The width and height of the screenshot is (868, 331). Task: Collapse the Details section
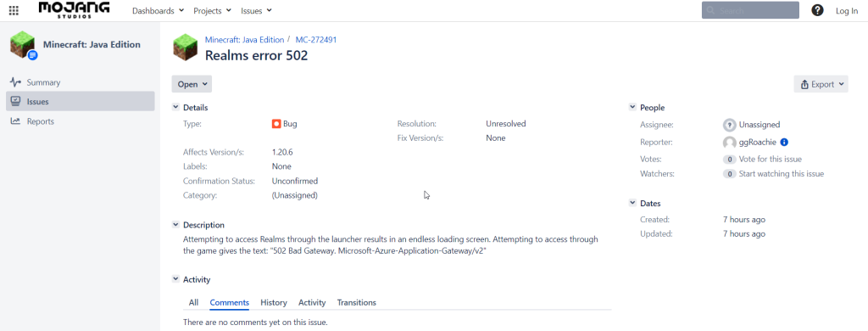point(175,108)
